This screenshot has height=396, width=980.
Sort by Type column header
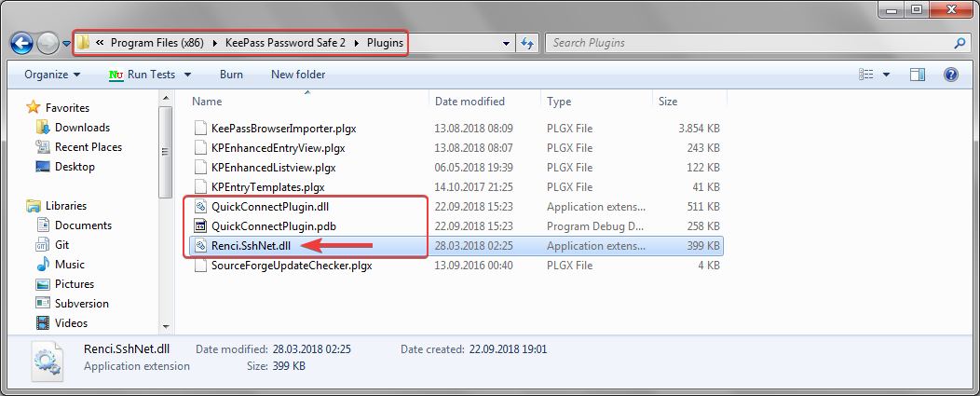click(x=559, y=102)
